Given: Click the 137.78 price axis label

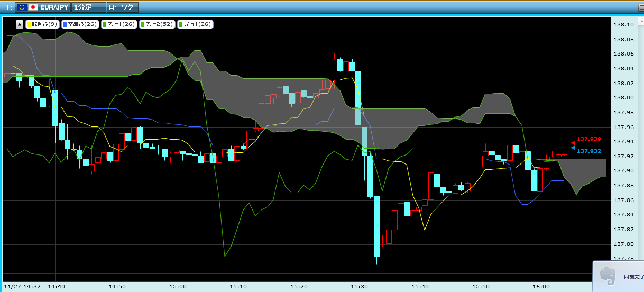Looking at the screenshot, I should (623, 259).
